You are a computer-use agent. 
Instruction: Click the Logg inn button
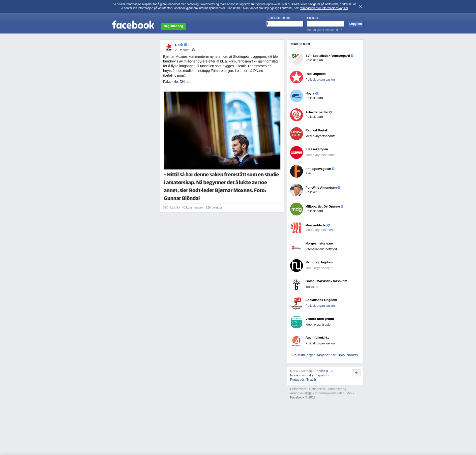(356, 24)
